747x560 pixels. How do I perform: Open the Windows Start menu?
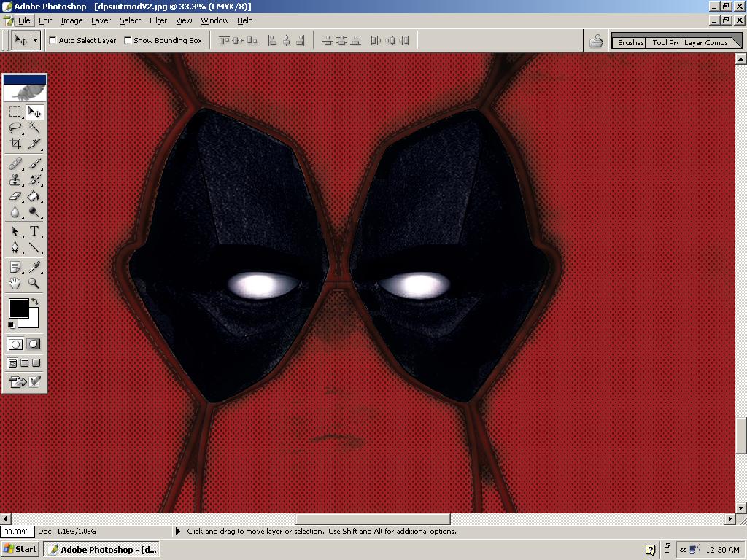pos(20,550)
